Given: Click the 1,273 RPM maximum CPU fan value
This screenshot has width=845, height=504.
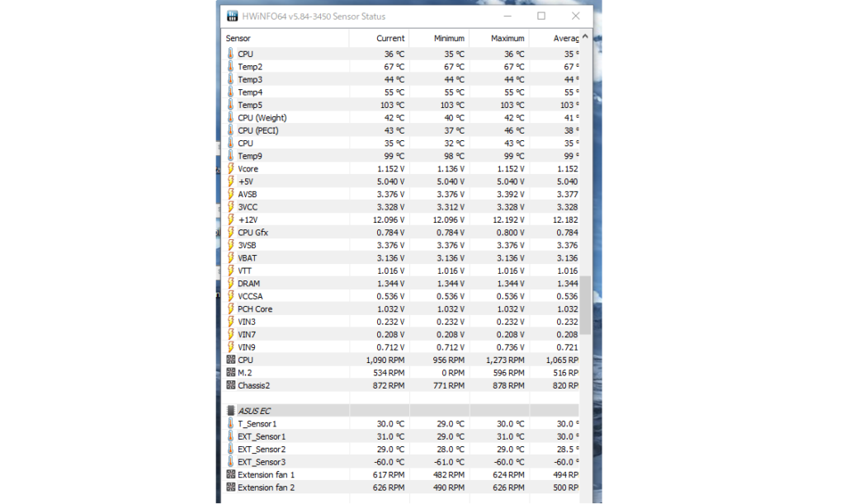Looking at the screenshot, I should point(505,360).
